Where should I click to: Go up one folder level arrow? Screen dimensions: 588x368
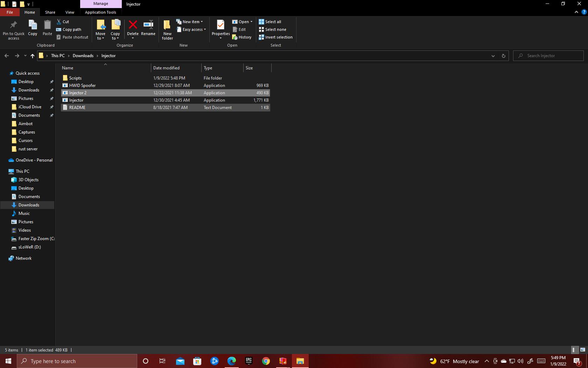click(33, 56)
